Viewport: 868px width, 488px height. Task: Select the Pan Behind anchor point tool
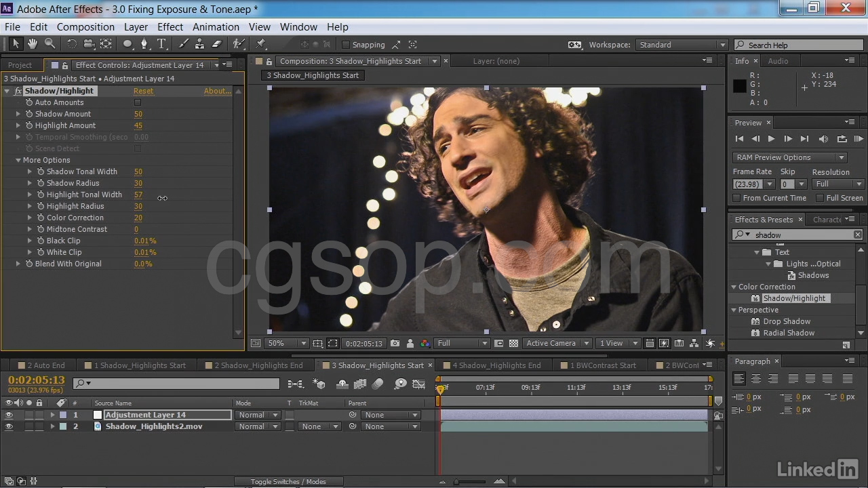click(106, 44)
